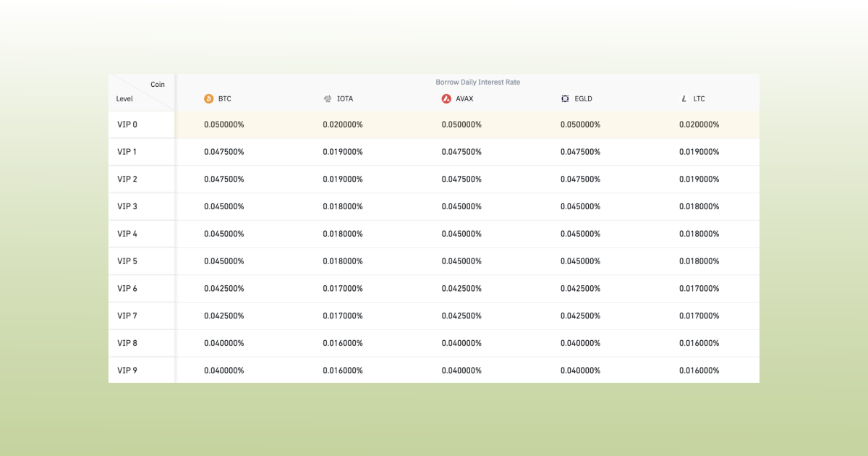Image resolution: width=868 pixels, height=456 pixels.
Task: Select the Coin corner header label
Action: pyautogui.click(x=156, y=83)
